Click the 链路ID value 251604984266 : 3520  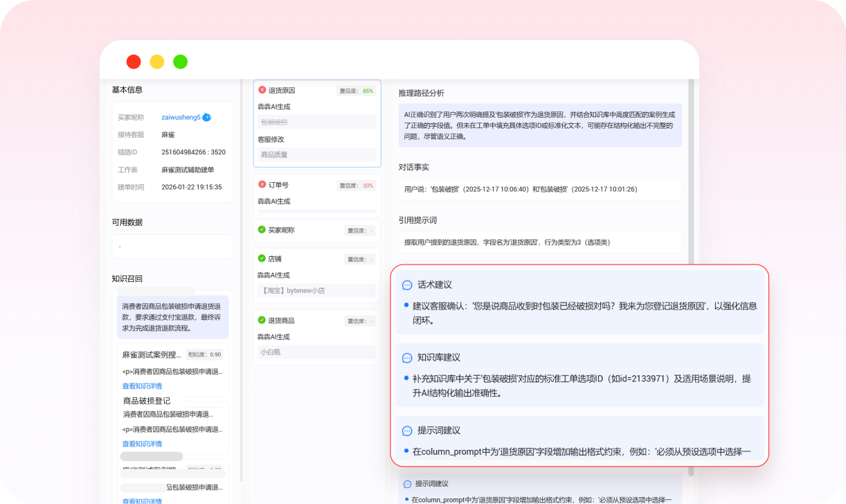[x=194, y=152]
